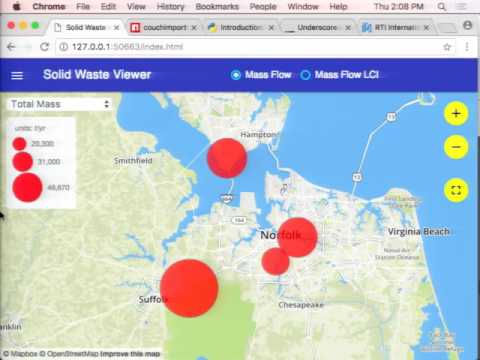Close the Introduction tab
Viewport: 480px width, 360px height.
tap(271, 28)
